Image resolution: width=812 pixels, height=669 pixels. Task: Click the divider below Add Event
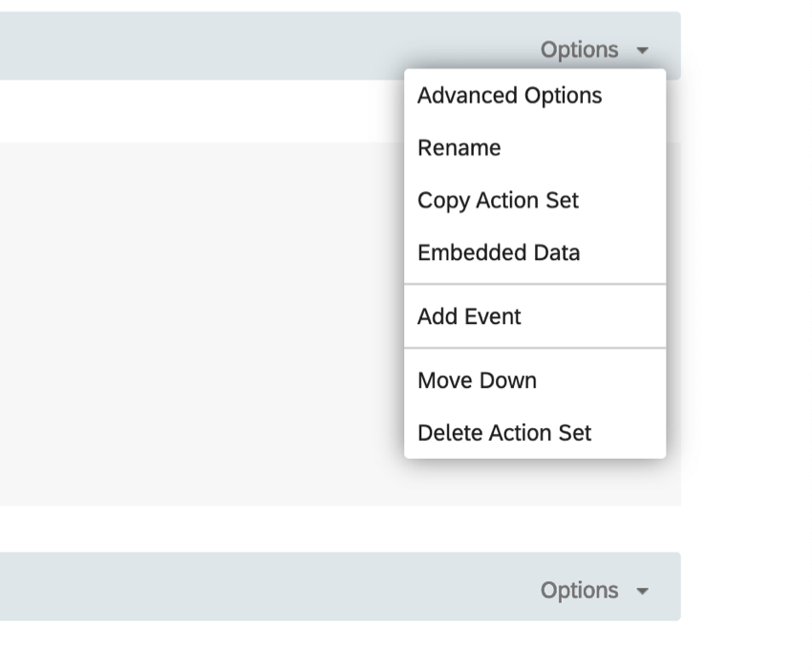click(x=535, y=348)
